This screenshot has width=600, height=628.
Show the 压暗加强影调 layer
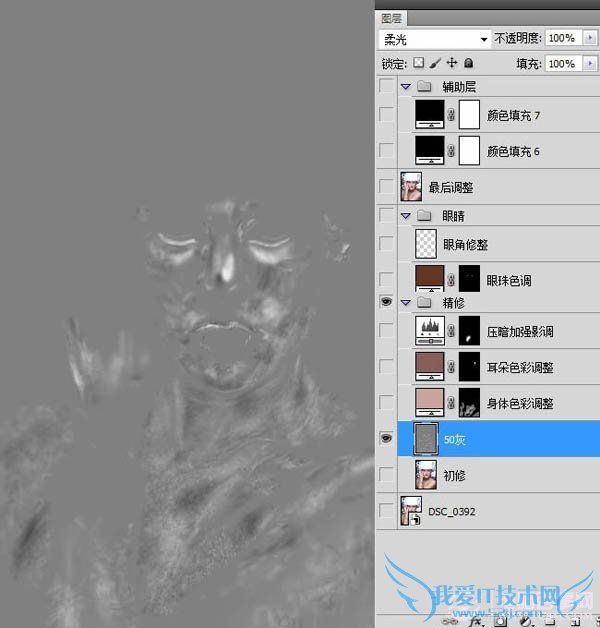click(386, 330)
